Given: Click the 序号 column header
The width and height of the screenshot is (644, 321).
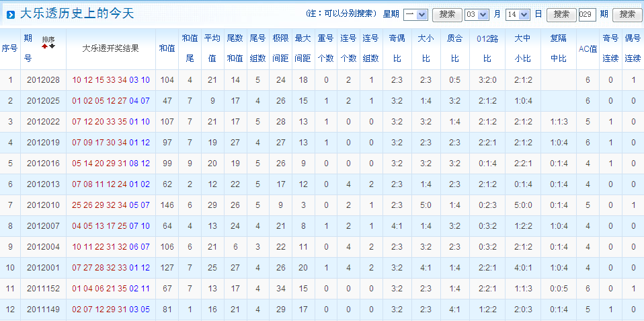Looking at the screenshot, I should (x=10, y=48).
